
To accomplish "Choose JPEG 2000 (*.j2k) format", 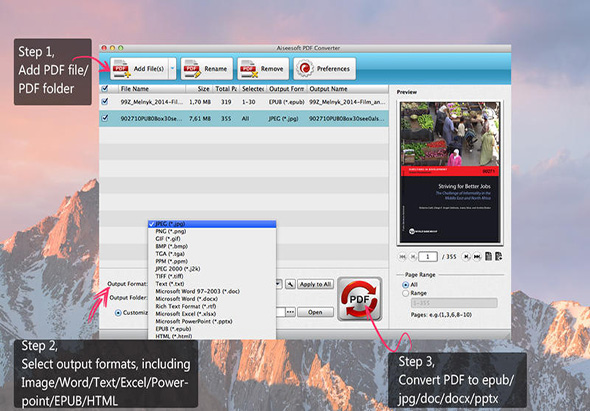I will [212, 269].
